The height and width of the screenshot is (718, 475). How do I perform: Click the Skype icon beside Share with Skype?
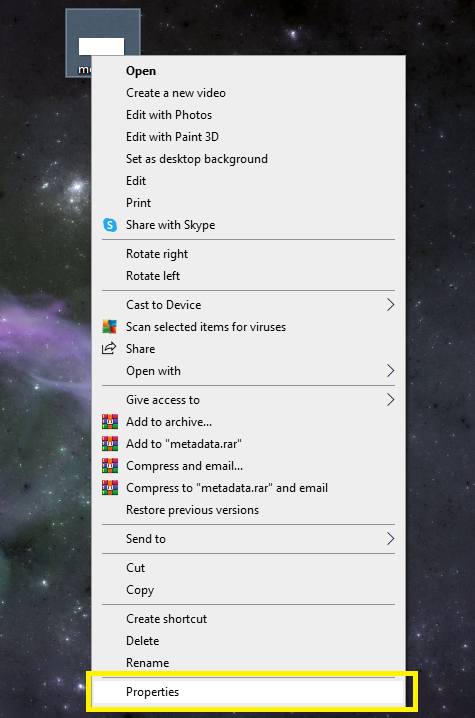point(110,225)
